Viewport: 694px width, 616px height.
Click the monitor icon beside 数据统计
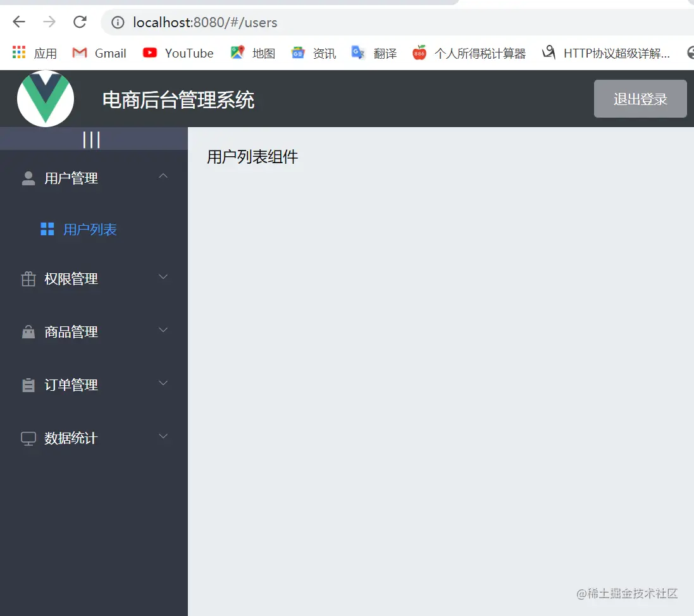coord(28,438)
